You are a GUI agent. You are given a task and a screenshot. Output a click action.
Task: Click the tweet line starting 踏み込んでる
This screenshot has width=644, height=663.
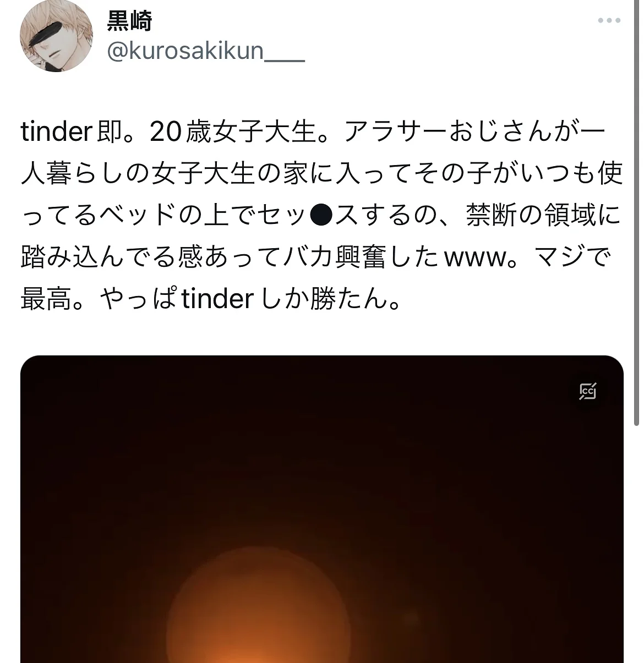tap(316, 257)
